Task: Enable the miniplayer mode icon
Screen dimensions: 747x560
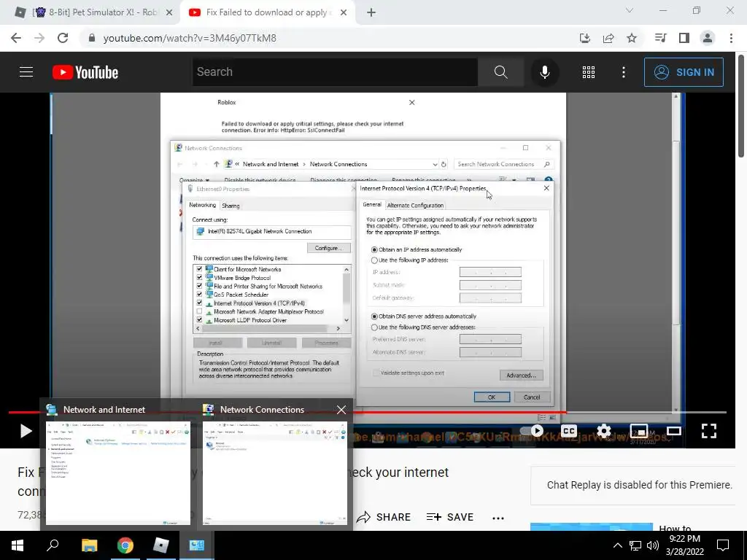Action: [x=639, y=431]
